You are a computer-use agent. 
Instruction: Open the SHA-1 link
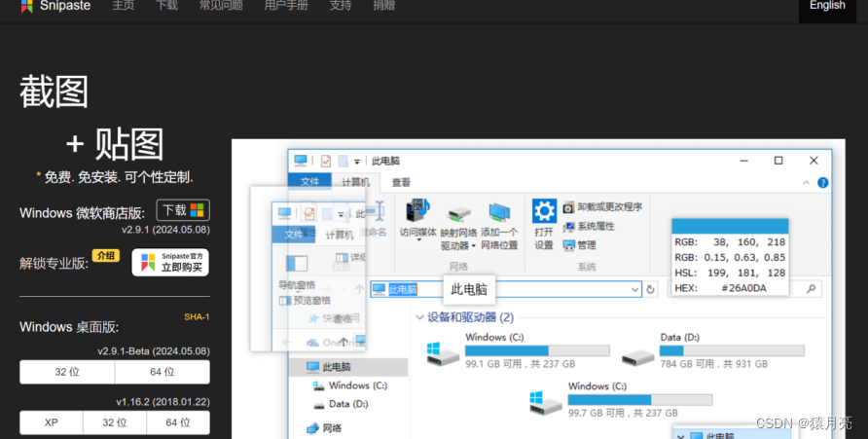(x=197, y=317)
